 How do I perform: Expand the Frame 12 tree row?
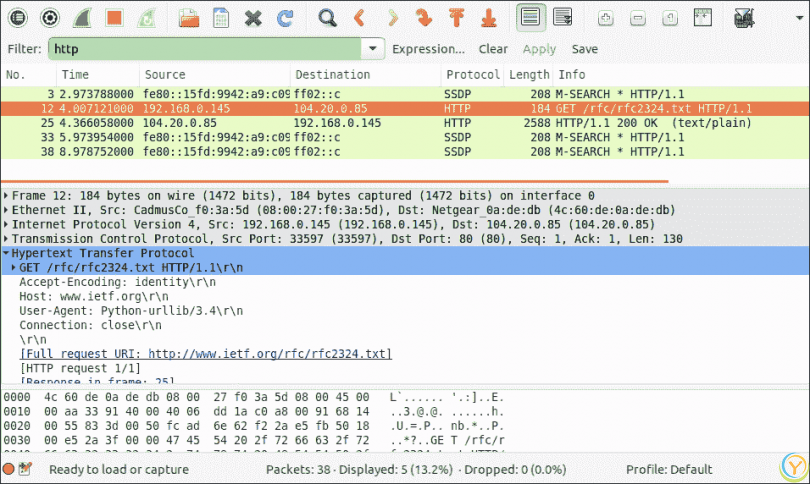click(x=7, y=196)
